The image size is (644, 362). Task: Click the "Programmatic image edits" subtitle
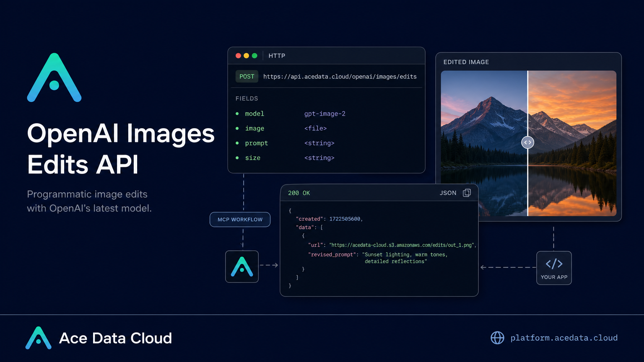pos(87,194)
